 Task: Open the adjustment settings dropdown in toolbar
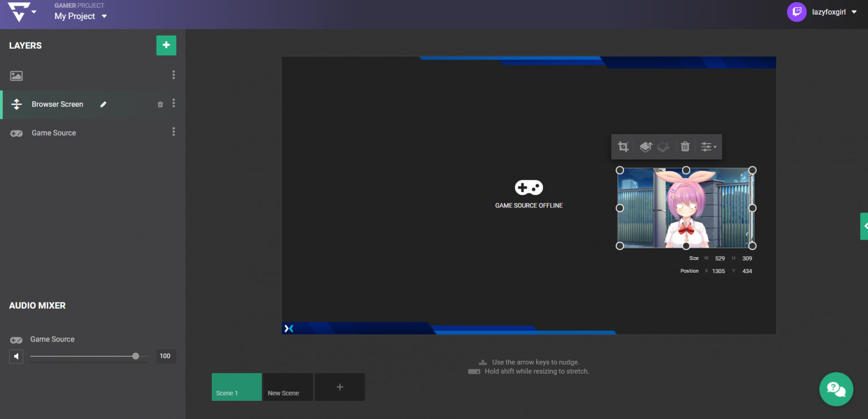point(709,147)
